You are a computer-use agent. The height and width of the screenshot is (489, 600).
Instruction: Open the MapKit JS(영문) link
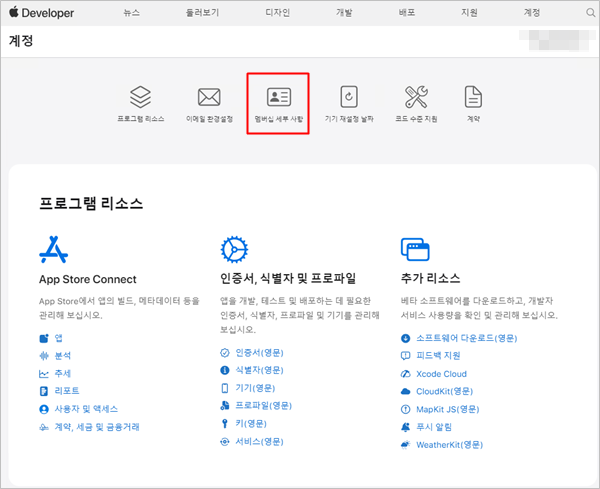[x=448, y=409]
